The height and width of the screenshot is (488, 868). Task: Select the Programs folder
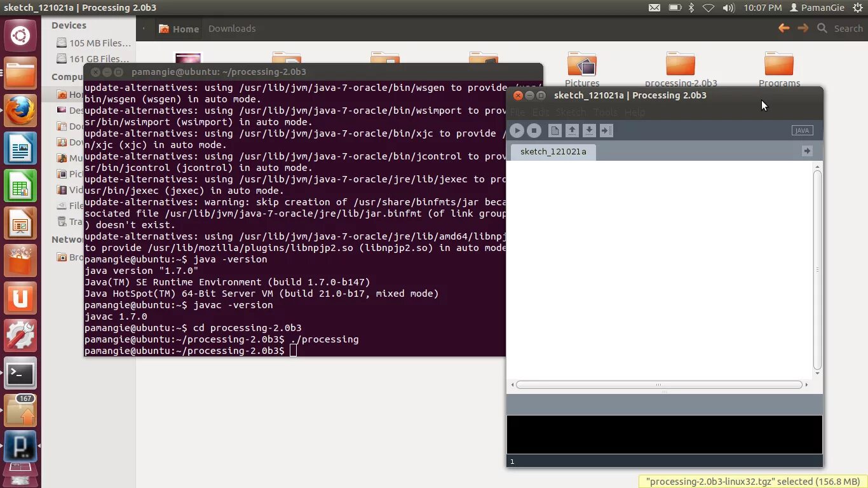point(779,70)
